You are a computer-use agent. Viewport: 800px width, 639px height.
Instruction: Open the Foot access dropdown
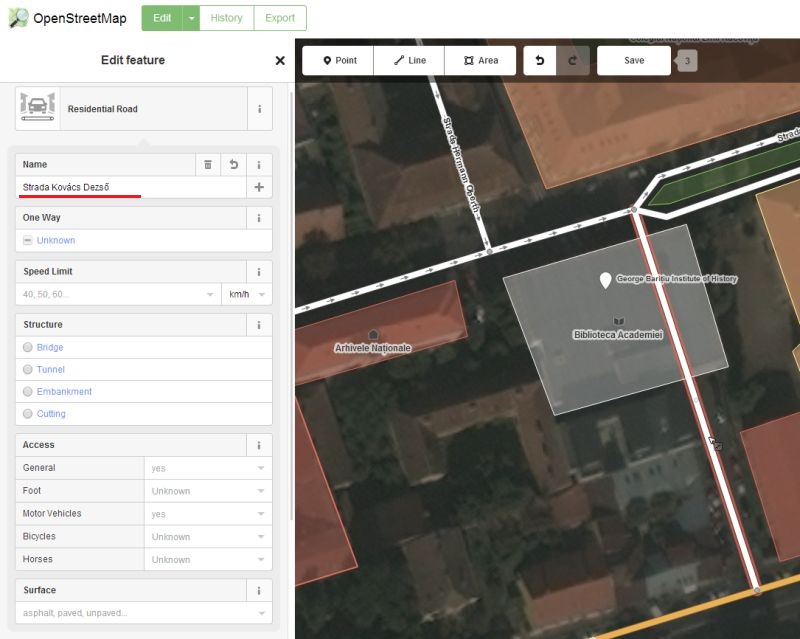[261, 491]
